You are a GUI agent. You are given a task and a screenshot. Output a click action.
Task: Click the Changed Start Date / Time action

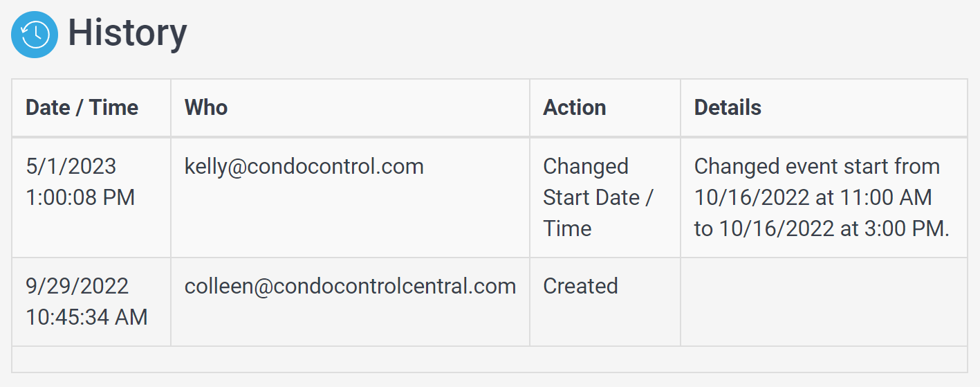[598, 197]
